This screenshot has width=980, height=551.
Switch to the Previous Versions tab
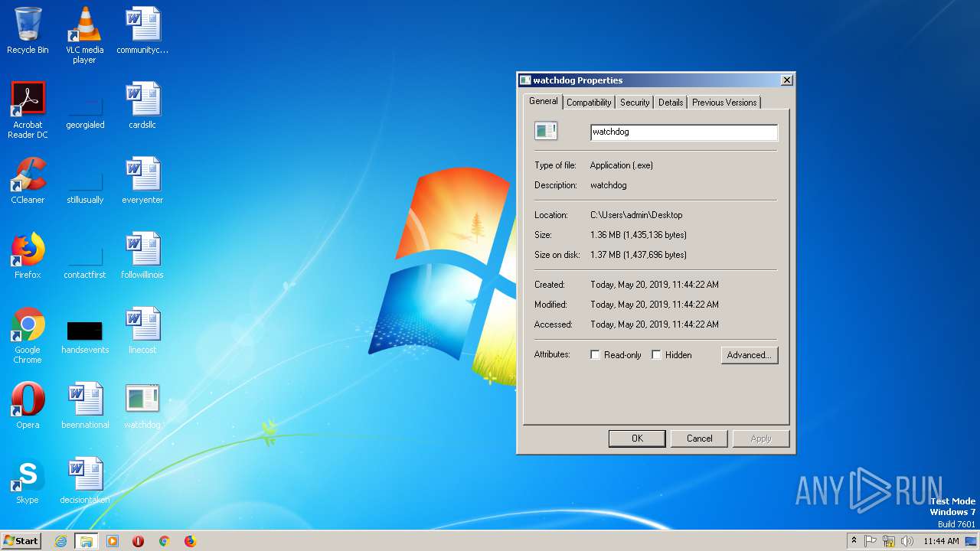click(724, 103)
